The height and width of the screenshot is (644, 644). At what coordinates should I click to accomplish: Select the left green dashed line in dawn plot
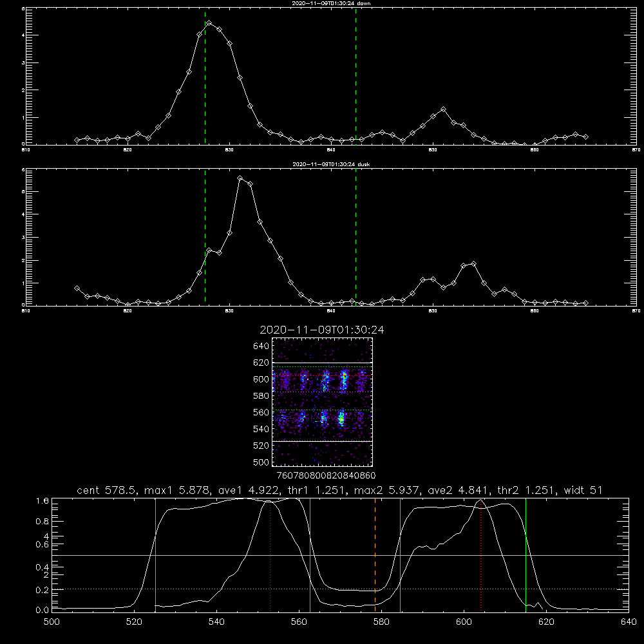(205, 76)
